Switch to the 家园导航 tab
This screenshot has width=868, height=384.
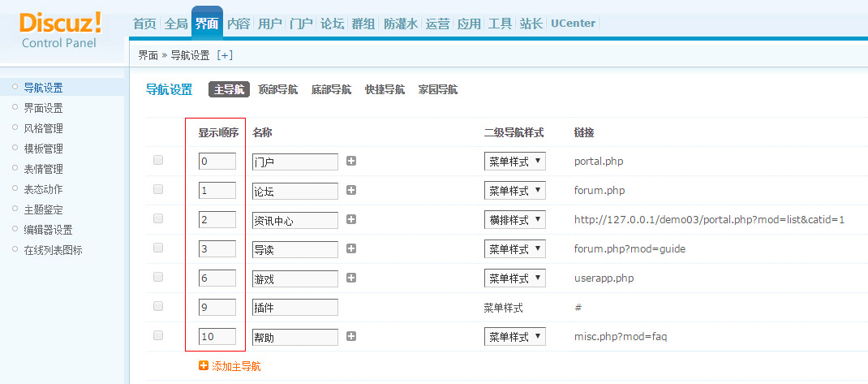(x=438, y=90)
